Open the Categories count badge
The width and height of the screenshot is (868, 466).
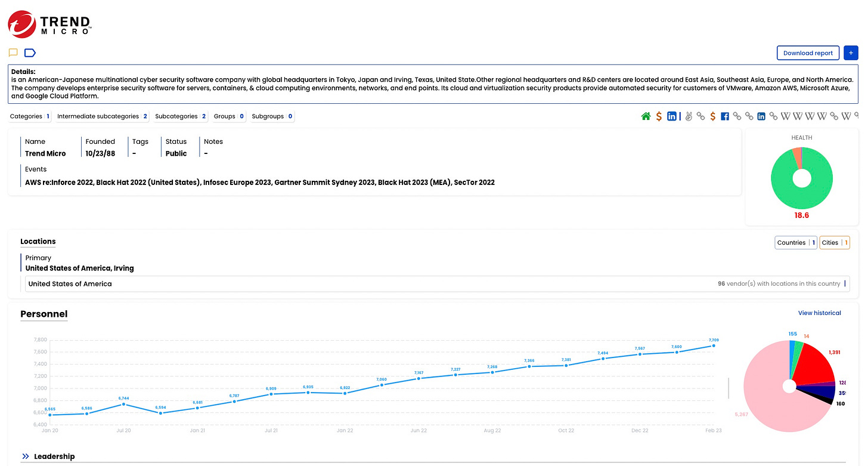pos(30,116)
